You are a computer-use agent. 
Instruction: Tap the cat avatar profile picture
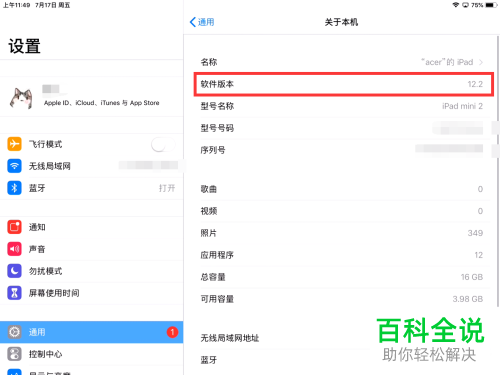tap(21, 97)
